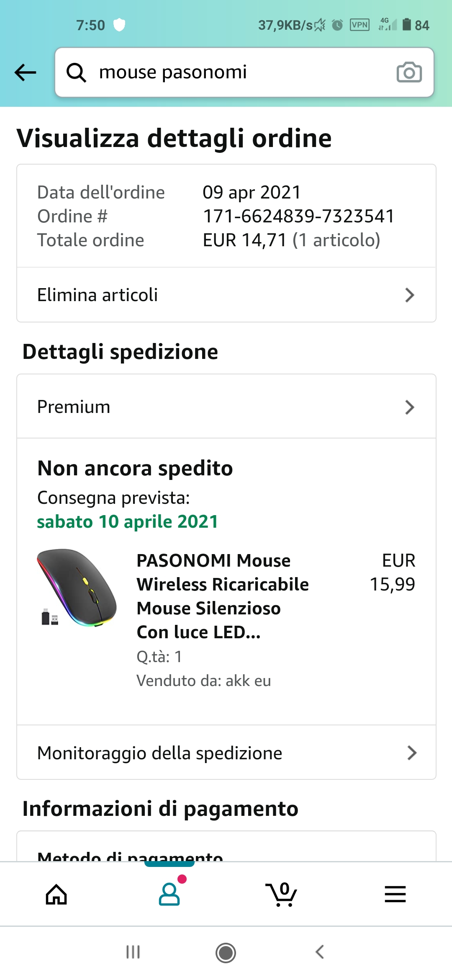Open the hamburger menu icon
Viewport: 452px width, 980px height.
click(395, 895)
